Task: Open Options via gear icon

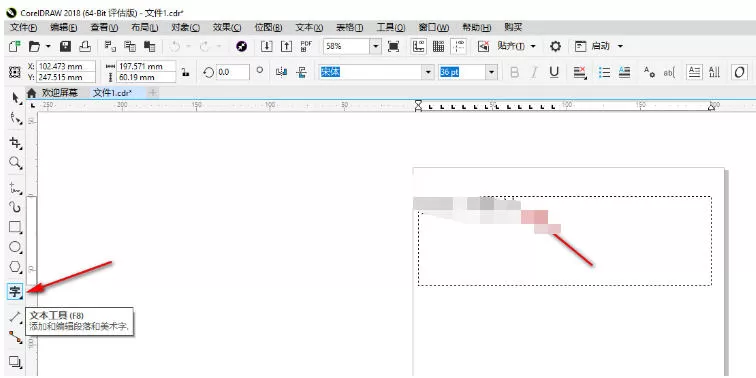Action: tap(556, 46)
